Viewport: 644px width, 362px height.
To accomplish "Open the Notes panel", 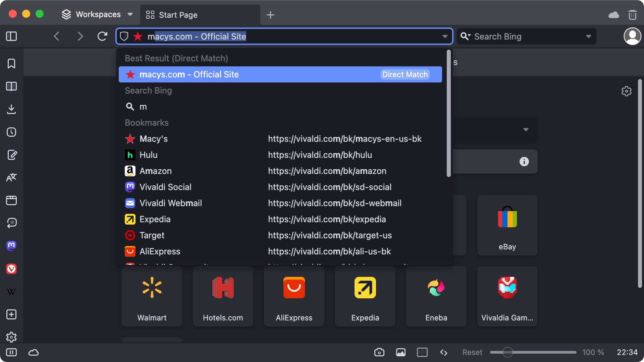I will [11, 155].
